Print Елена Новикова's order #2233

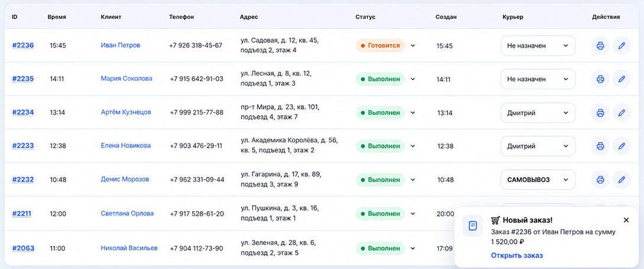[600, 146]
